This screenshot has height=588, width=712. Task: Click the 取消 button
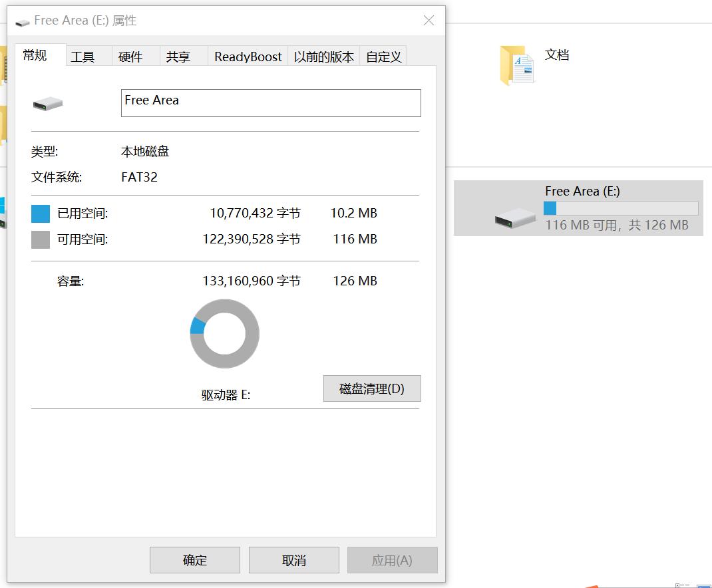pyautogui.click(x=293, y=559)
